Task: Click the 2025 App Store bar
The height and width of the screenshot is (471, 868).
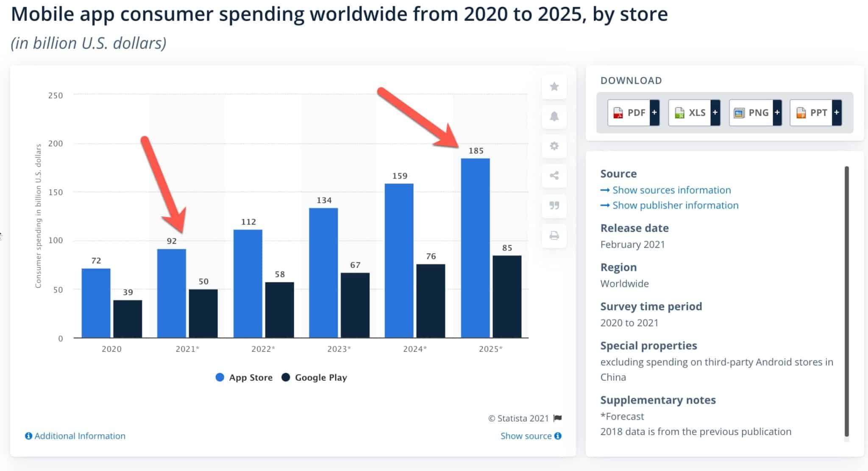Action: [475, 248]
